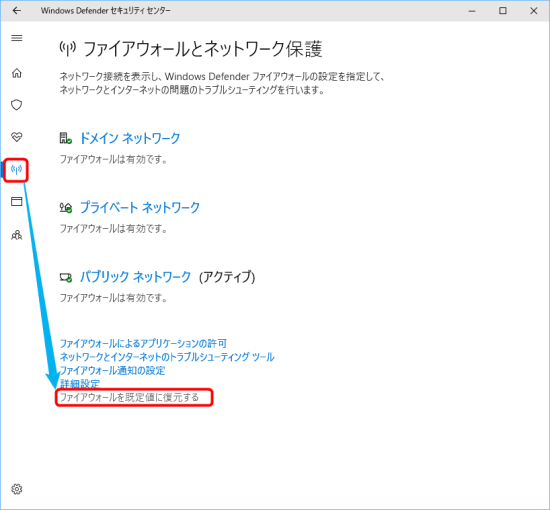Open パブリック ネットワーク settings
The height and width of the screenshot is (510, 550).
point(135,277)
